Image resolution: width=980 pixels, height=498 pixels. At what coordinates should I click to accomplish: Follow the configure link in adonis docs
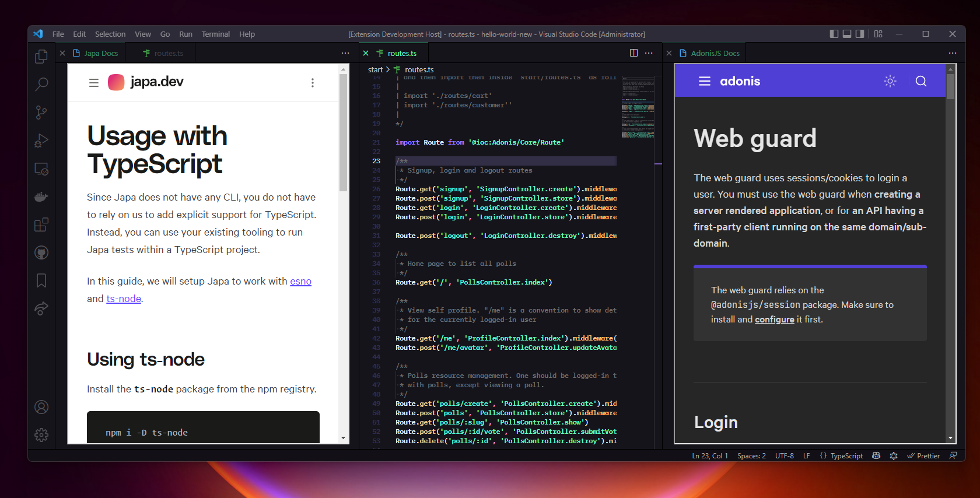pyautogui.click(x=775, y=320)
